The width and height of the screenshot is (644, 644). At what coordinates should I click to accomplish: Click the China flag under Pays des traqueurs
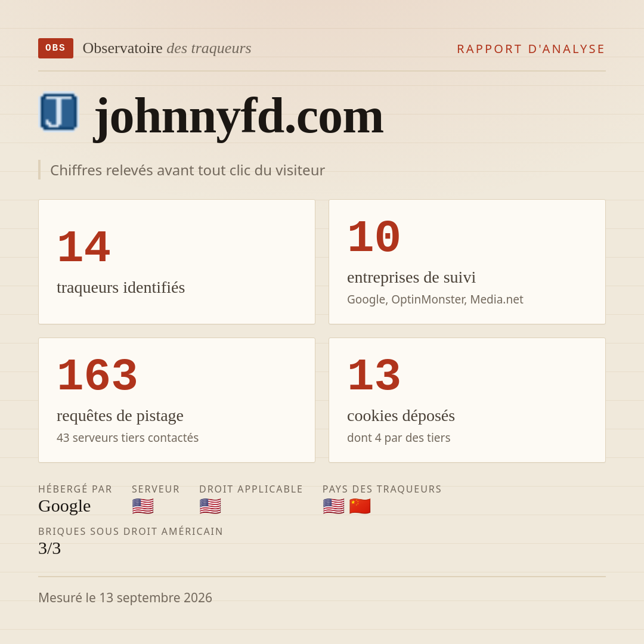[x=360, y=506]
